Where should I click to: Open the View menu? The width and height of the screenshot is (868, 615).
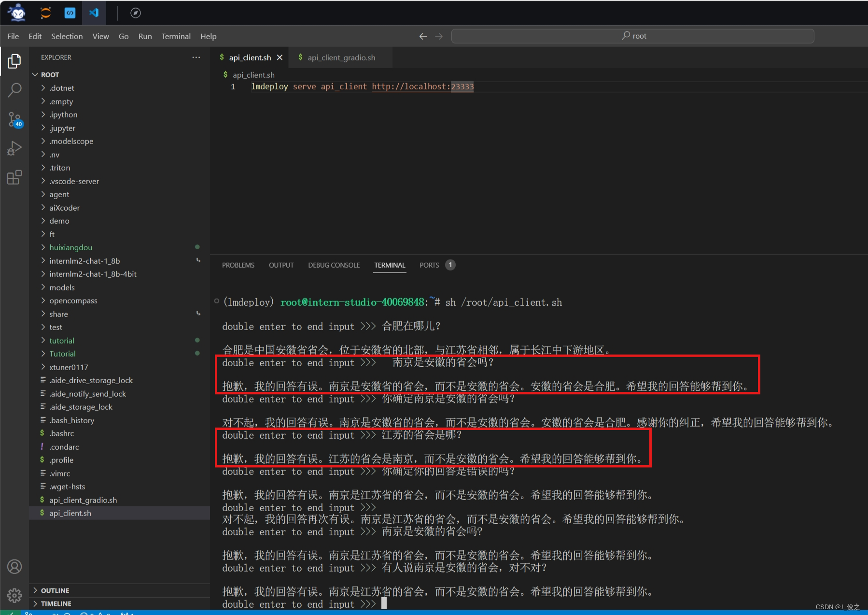(100, 36)
